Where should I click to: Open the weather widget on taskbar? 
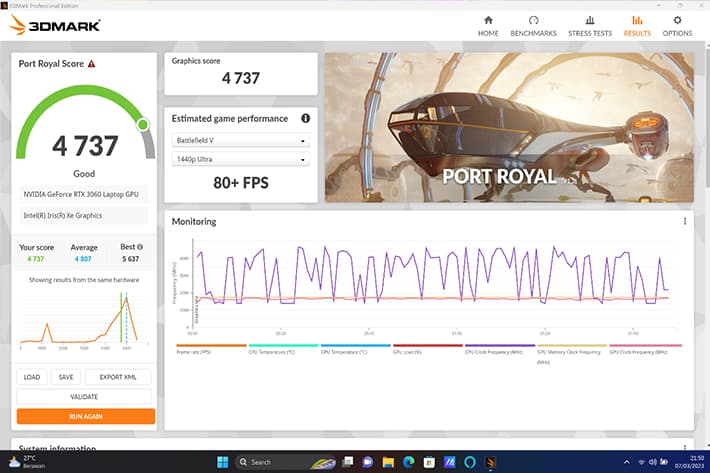[x=27, y=462]
